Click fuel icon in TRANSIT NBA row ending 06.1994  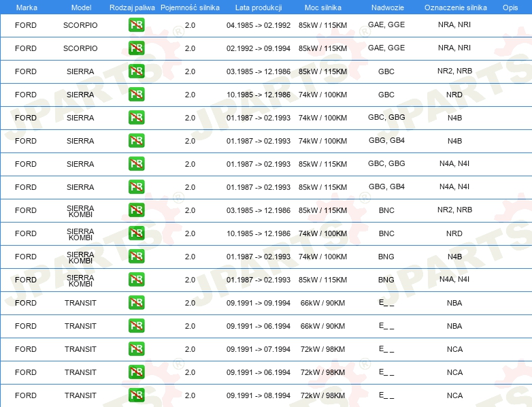(136, 325)
